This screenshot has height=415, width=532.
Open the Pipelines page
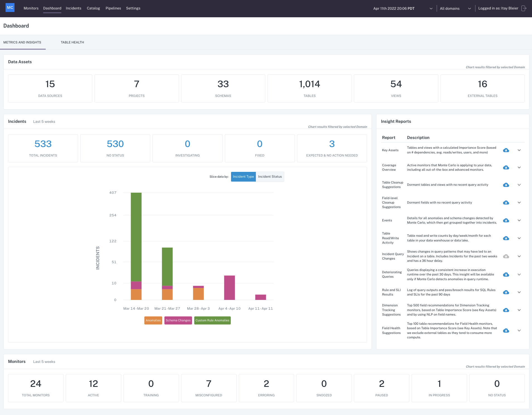[x=113, y=8]
